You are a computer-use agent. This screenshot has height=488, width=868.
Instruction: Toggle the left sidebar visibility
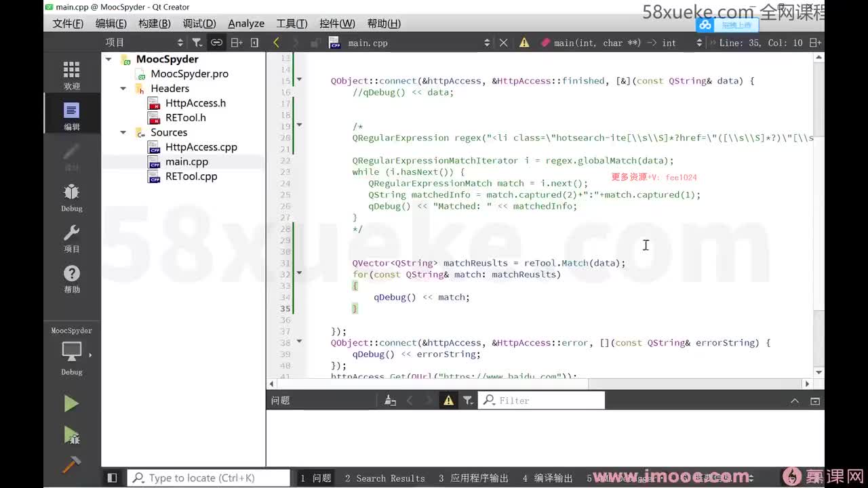pyautogui.click(x=113, y=478)
